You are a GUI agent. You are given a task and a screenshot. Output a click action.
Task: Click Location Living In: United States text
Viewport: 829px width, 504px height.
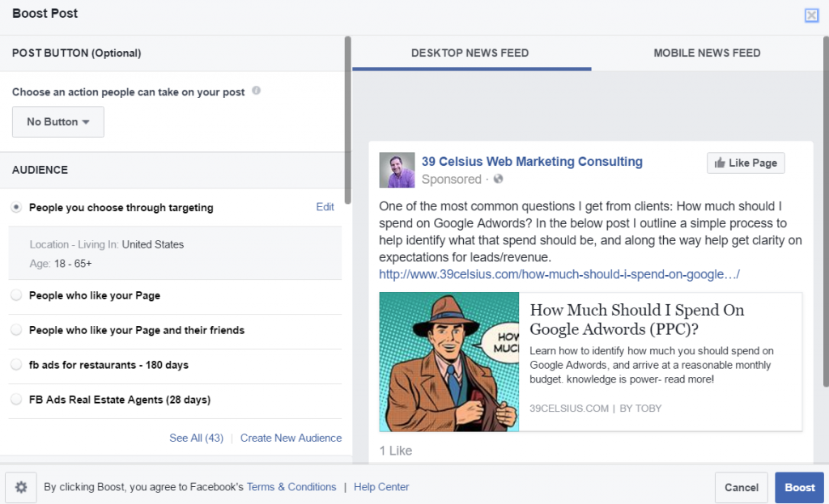tap(107, 244)
